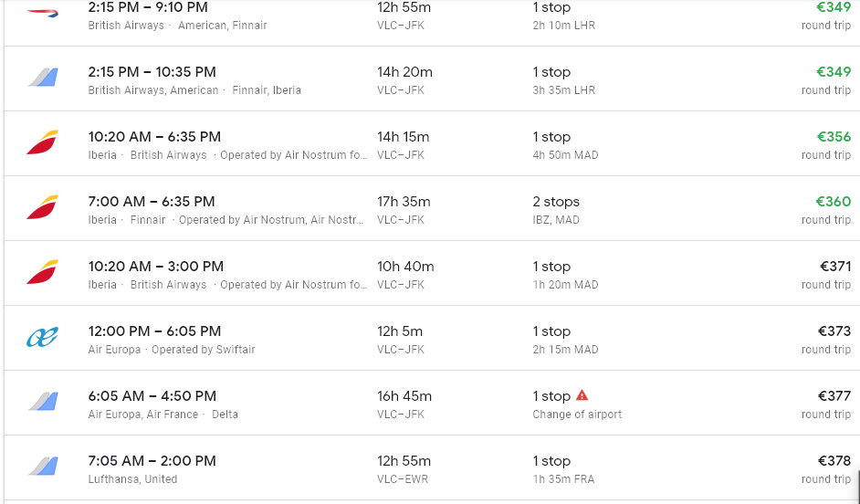This screenshot has width=860, height=504.
Task: Click the 1h 35m FRA layover text
Action: click(564, 479)
